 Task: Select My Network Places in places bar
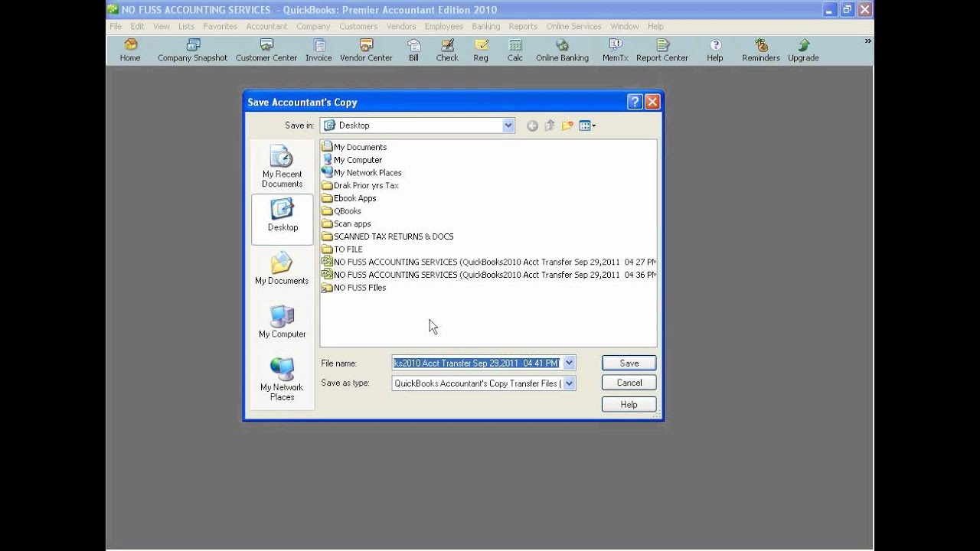(282, 380)
